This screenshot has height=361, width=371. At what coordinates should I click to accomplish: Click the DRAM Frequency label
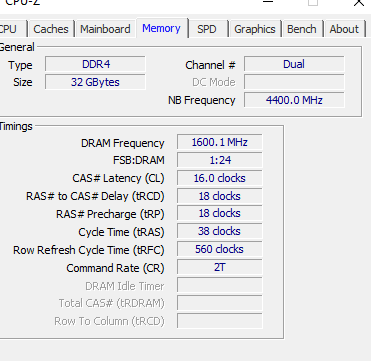pos(123,143)
